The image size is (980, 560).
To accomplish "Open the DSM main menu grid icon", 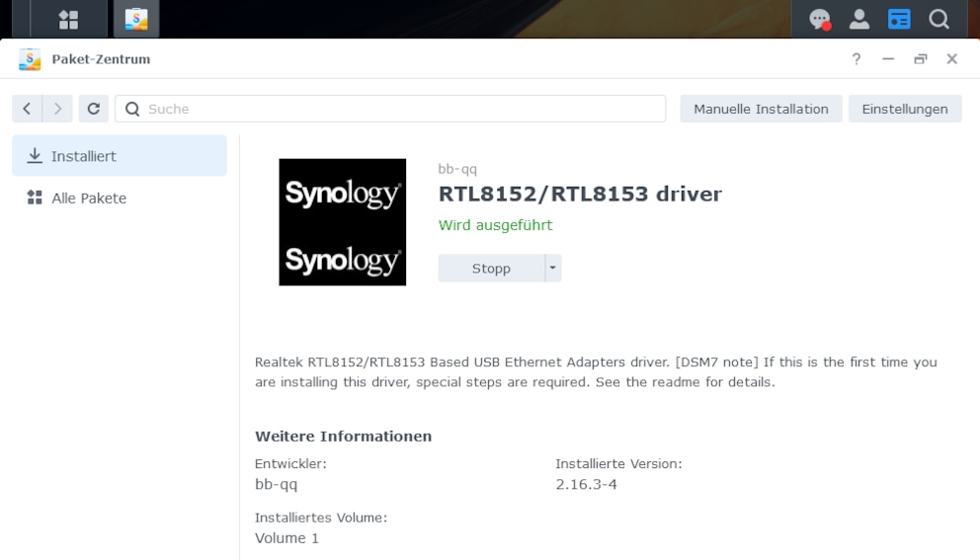I will click(68, 20).
